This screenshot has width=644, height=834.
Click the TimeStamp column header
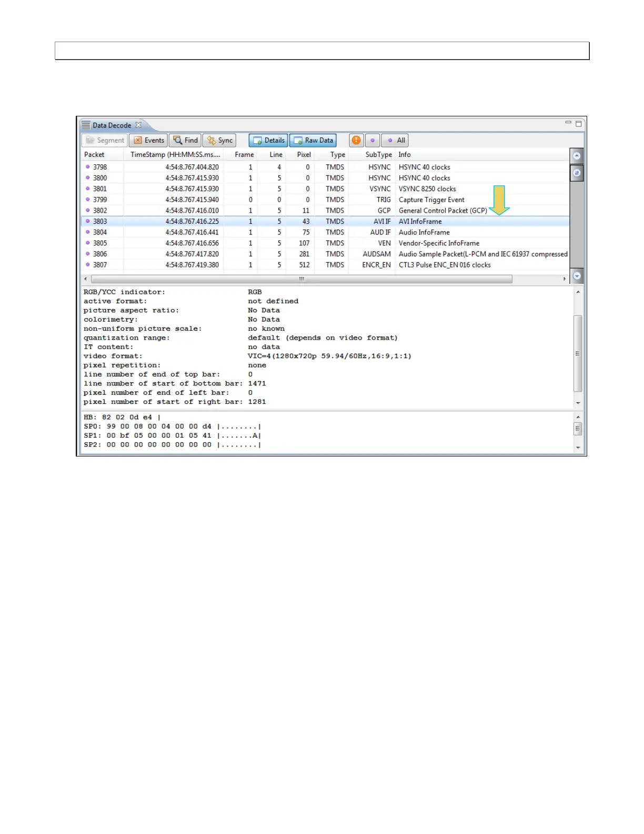(174, 155)
